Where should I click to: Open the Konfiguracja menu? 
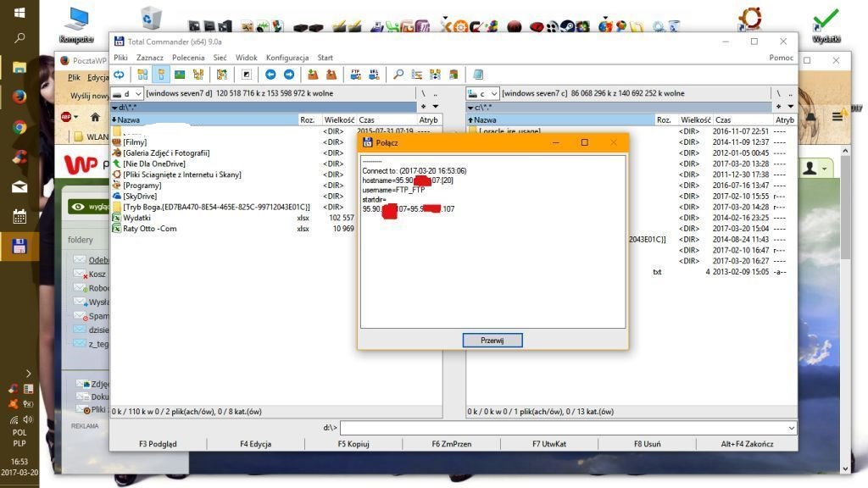287,58
